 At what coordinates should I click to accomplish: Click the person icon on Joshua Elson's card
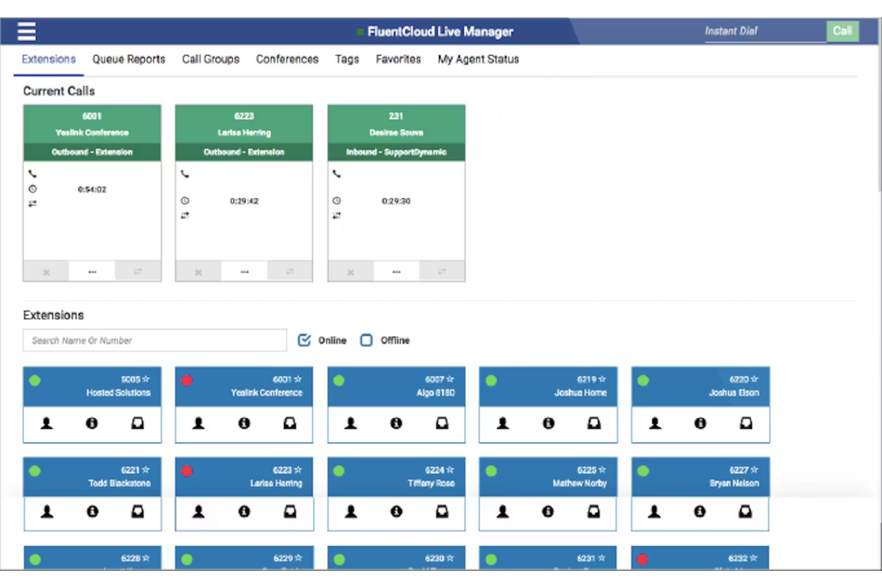[x=654, y=423]
